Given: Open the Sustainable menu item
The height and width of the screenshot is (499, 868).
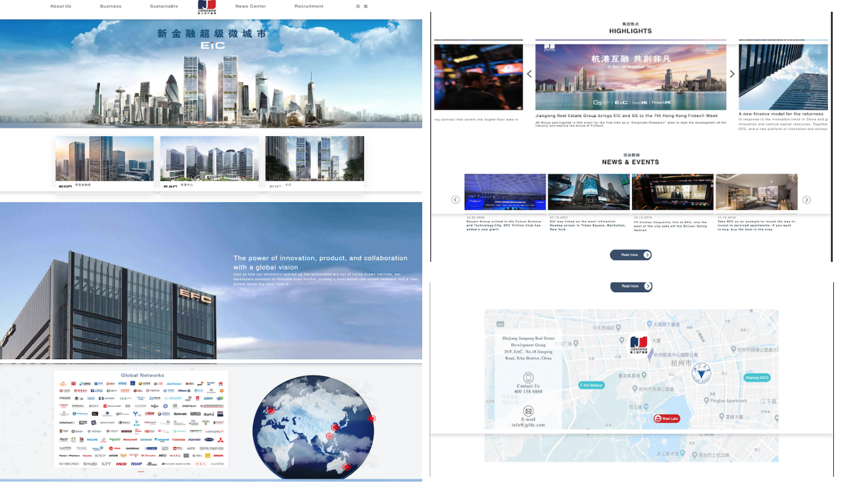Looking at the screenshot, I should pos(164,6).
